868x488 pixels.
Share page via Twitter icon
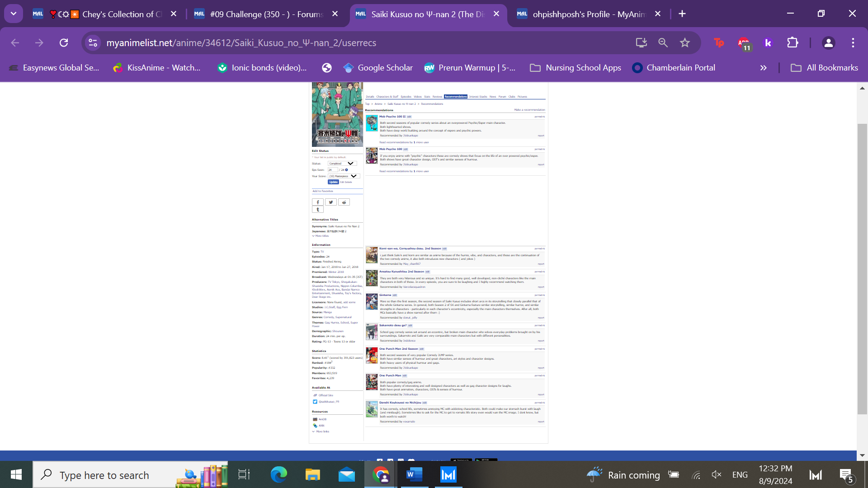tap(331, 202)
